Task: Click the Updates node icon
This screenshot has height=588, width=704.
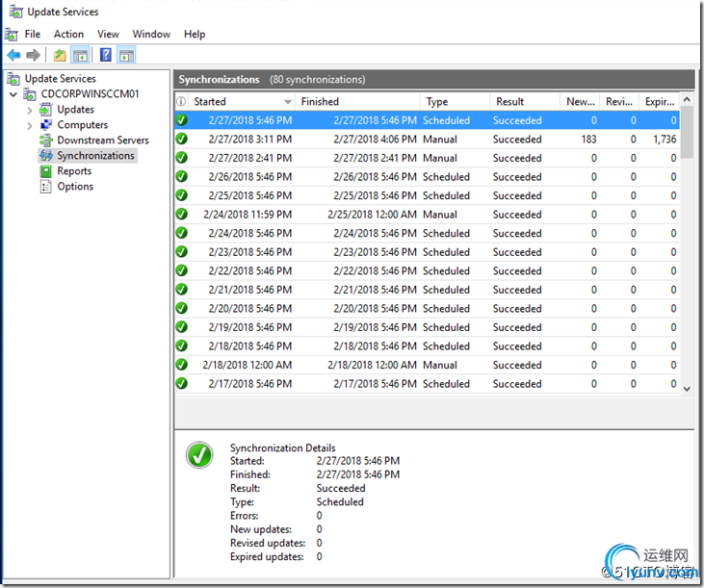Action: [46, 110]
